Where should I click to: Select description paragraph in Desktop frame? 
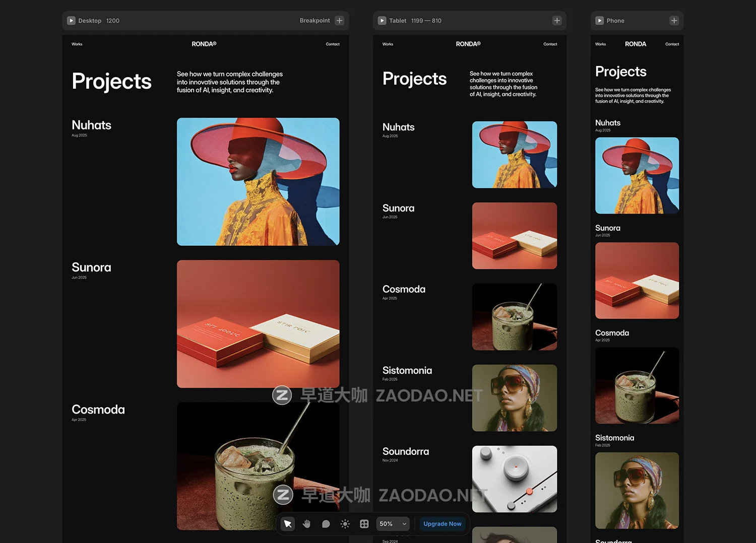point(230,82)
